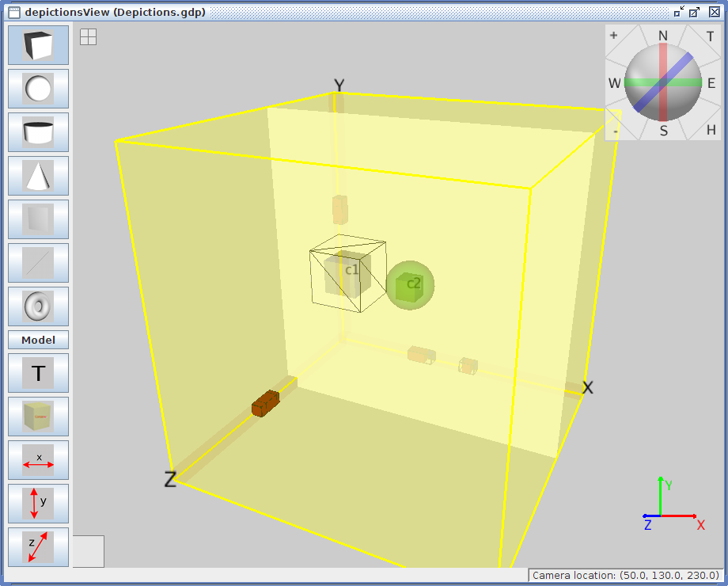
Task: Click the Y axis label
Action: [339, 86]
